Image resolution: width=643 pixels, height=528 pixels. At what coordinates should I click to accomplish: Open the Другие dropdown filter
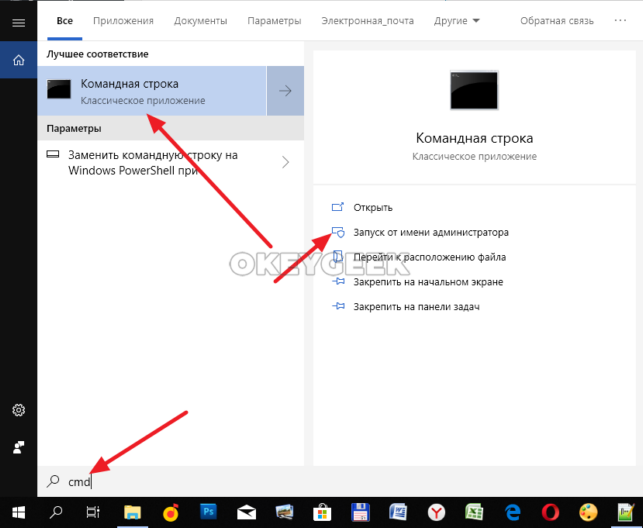456,21
